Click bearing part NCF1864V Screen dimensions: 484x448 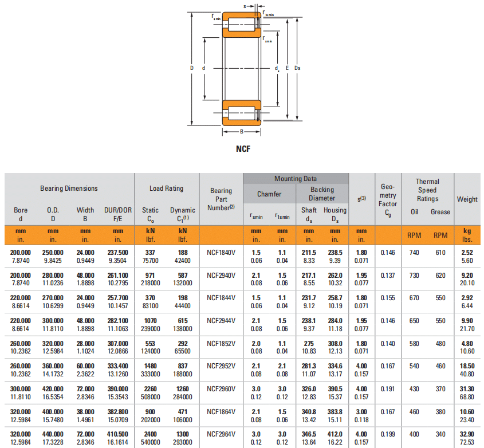pyautogui.click(x=221, y=411)
